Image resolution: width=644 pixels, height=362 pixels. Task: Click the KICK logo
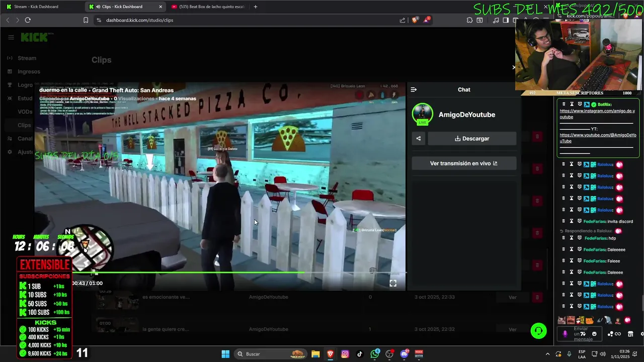coord(34,37)
